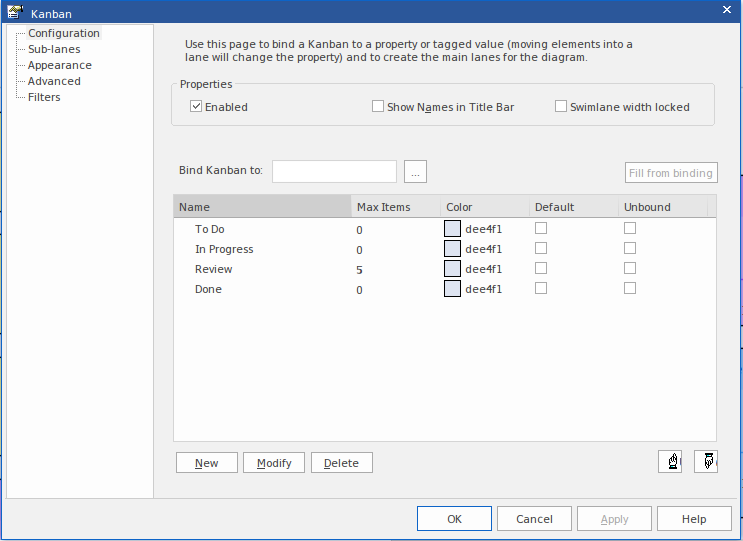The image size is (743, 541).
Task: Enable Show Names in Title Bar
Action: [x=378, y=107]
